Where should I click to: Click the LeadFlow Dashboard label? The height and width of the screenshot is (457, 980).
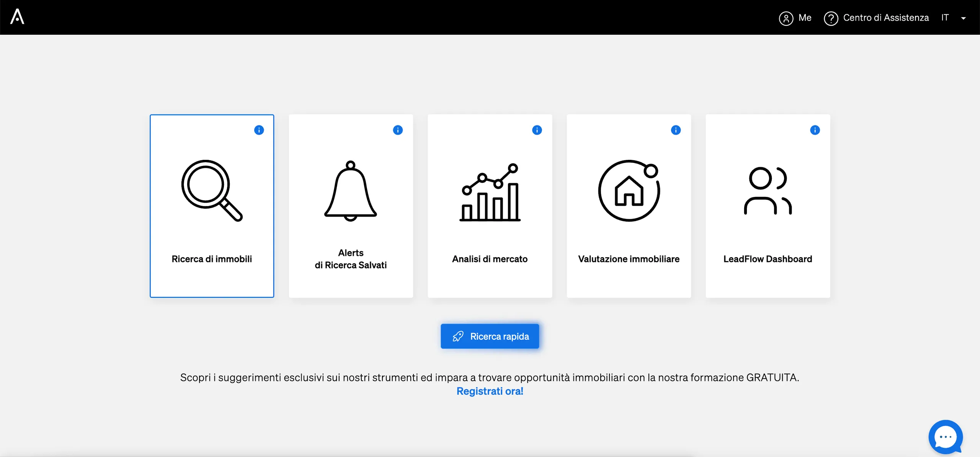pos(768,259)
